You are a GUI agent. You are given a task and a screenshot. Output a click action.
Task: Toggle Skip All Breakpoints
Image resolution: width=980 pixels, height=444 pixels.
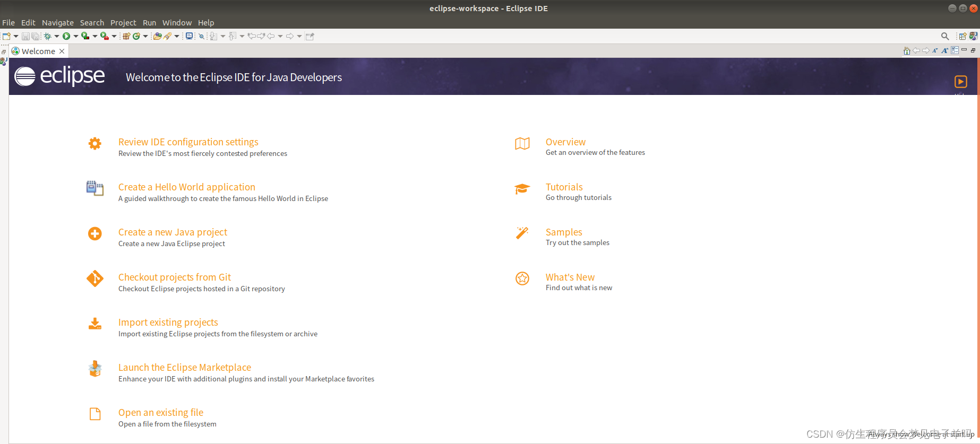(201, 36)
